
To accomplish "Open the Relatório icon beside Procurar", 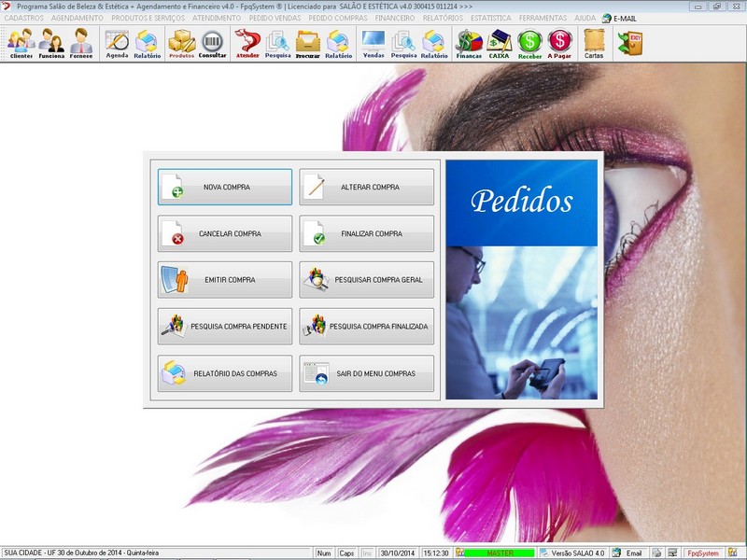I will 338,43.
